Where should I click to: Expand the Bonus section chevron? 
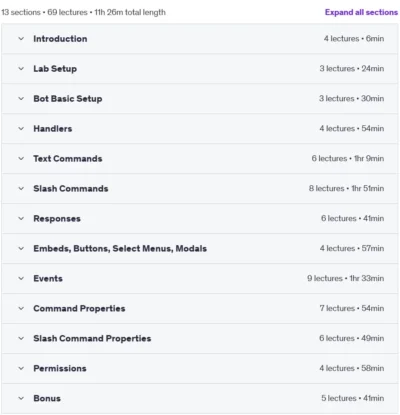click(21, 399)
